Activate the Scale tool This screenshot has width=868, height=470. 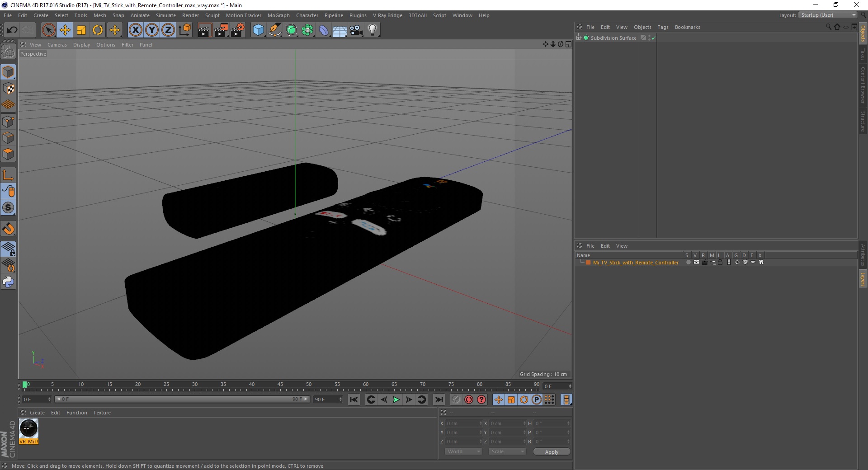coord(81,30)
